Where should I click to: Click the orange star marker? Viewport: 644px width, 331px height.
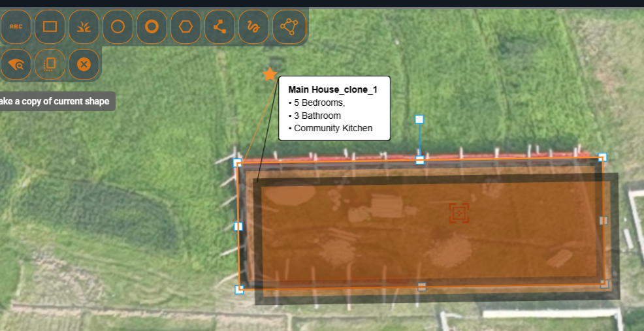tap(270, 74)
